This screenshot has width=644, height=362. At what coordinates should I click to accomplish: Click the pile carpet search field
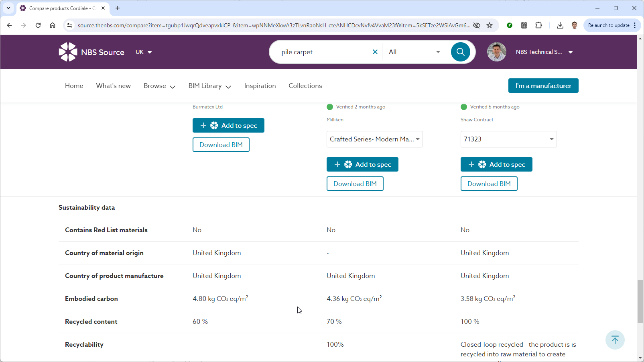325,52
